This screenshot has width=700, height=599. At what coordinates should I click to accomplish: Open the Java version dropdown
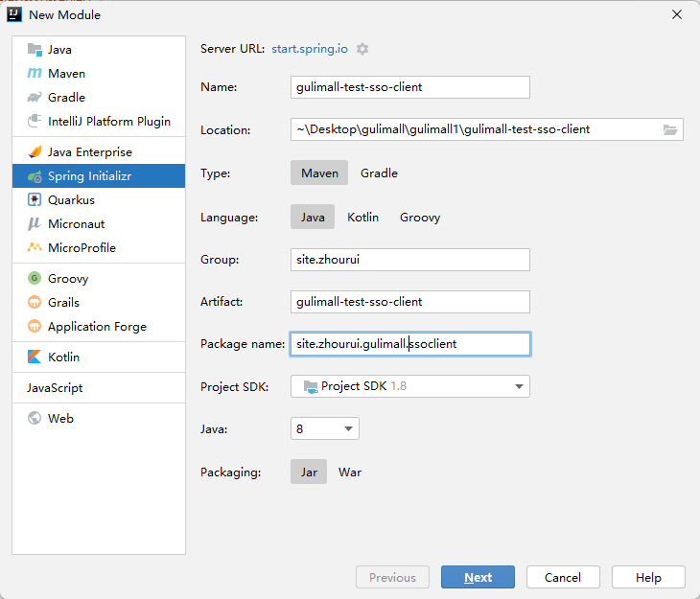point(324,428)
